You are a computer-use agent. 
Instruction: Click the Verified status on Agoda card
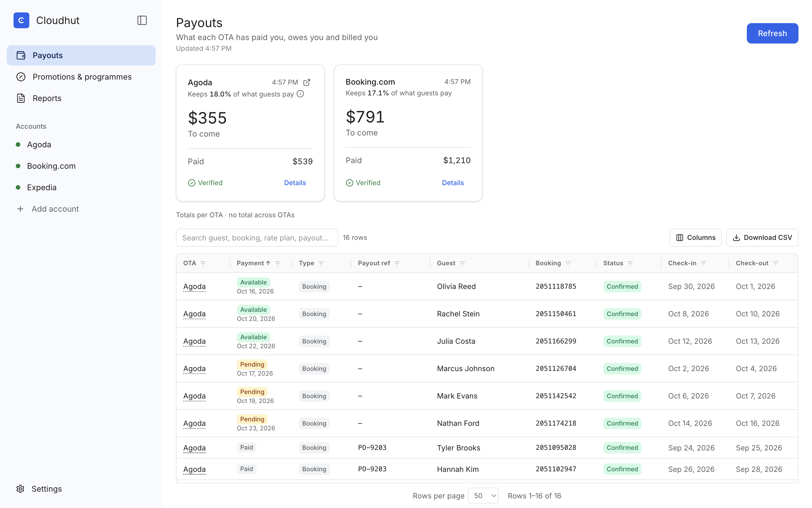coord(205,183)
